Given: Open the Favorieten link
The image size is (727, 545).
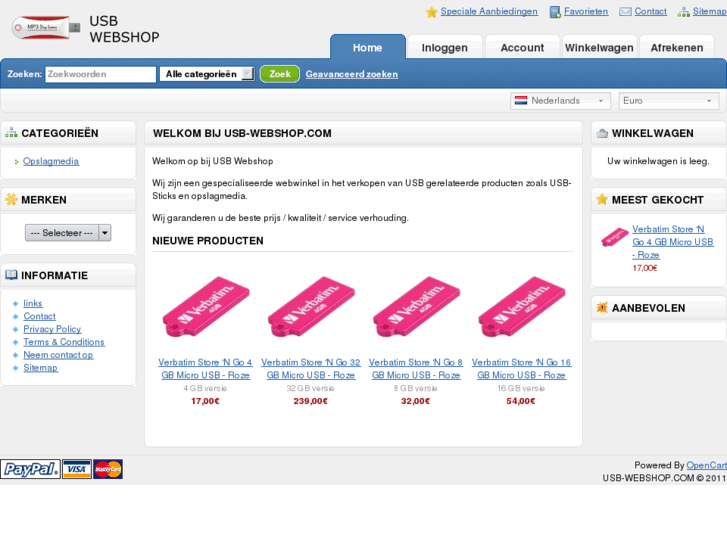Looking at the screenshot, I should tap(586, 12).
